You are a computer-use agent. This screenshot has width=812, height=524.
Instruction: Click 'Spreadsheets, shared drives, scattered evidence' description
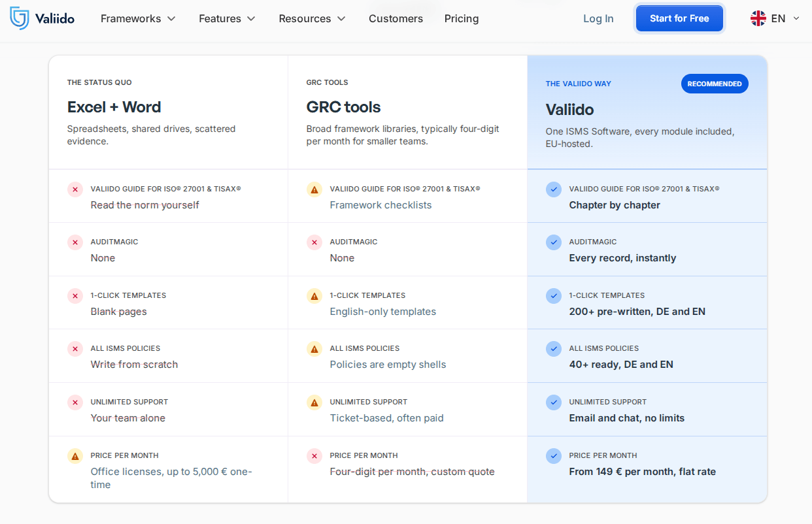click(151, 135)
